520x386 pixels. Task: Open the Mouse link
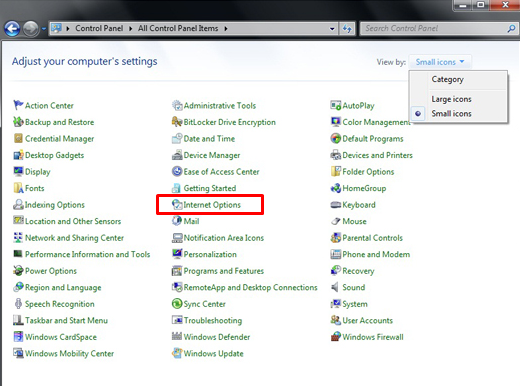point(354,221)
